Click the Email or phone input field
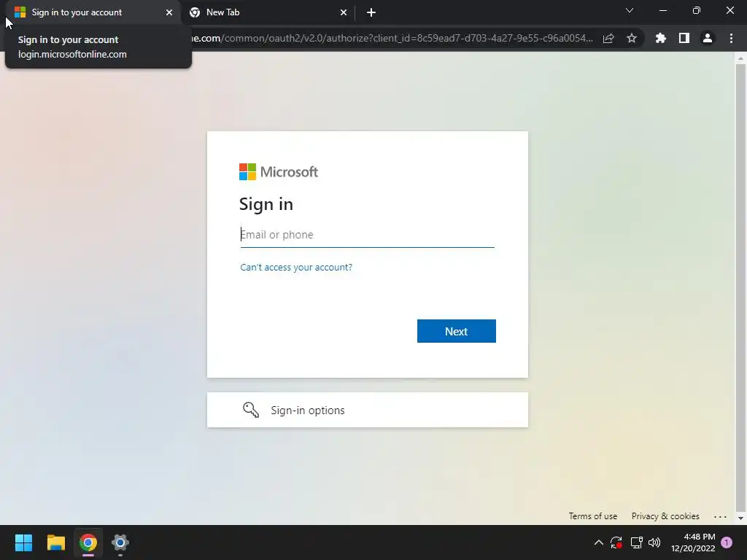Screen dimensions: 747x560 (x=367, y=235)
